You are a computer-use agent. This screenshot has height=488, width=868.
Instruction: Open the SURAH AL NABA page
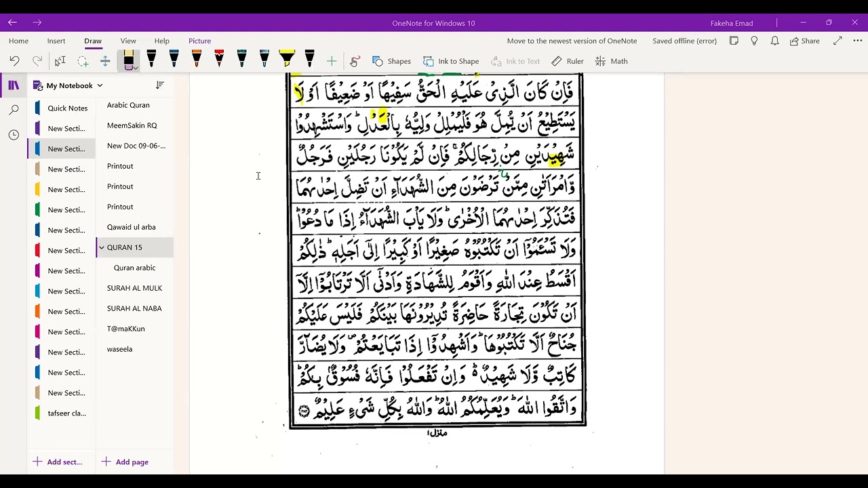[x=135, y=308]
